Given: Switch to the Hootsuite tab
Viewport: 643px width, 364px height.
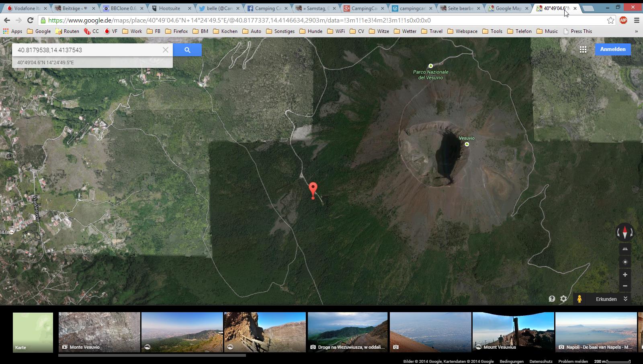Looking at the screenshot, I should [169, 8].
